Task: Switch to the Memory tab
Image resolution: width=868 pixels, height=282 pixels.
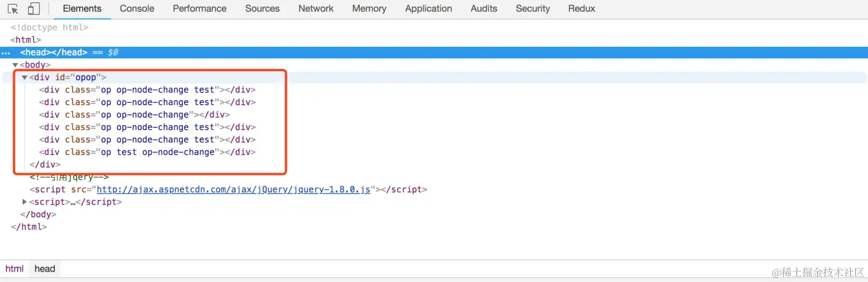Action: 369,9
